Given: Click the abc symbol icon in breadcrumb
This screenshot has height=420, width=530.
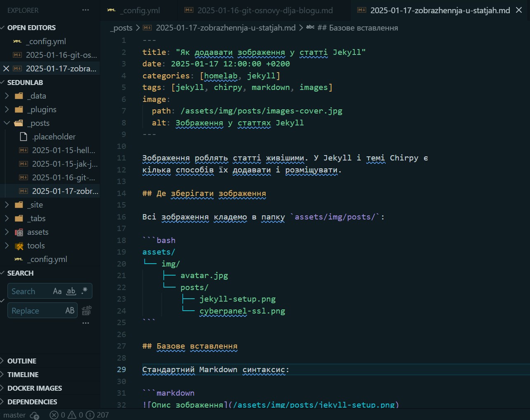Looking at the screenshot, I should (x=310, y=27).
